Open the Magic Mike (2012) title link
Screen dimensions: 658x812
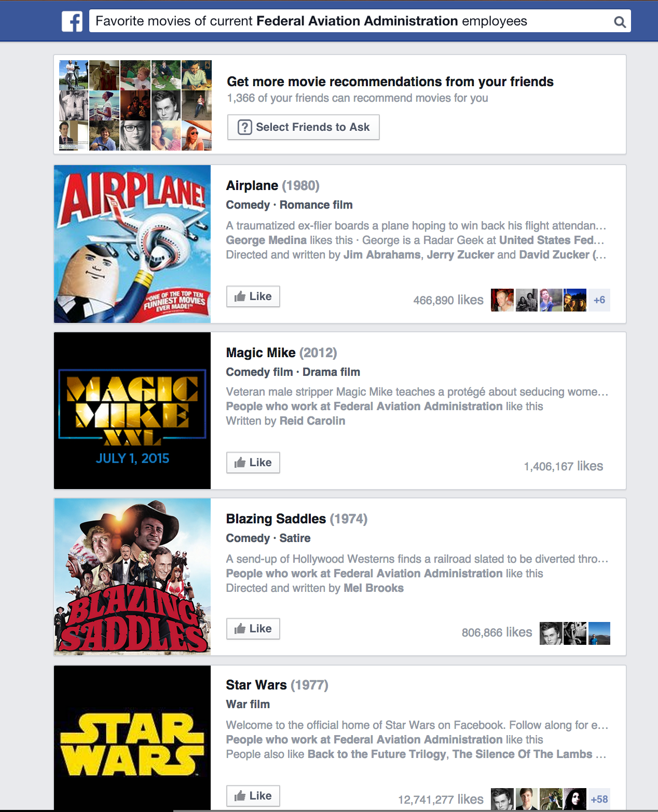(282, 353)
